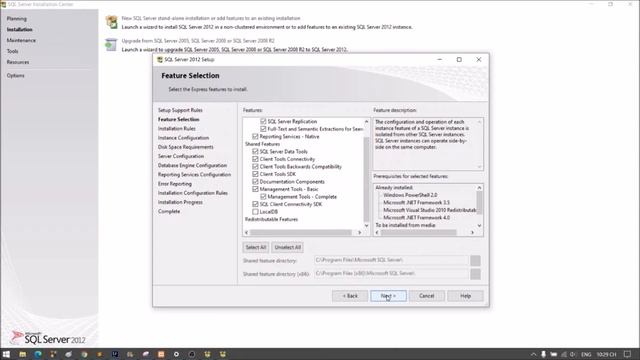Launch Microsoft Edge from the taskbar
This screenshot has width=640, height=360.
click(x=38, y=354)
